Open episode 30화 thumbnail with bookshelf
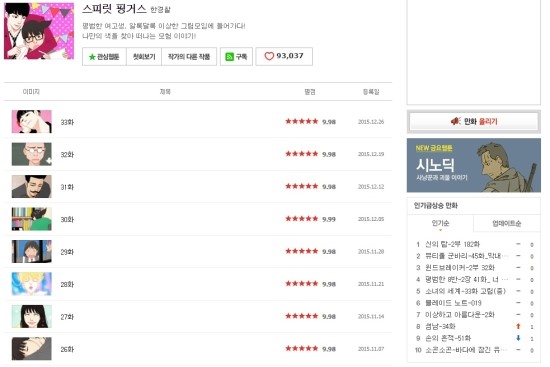Viewport: 550px width, 367px height. pos(32,219)
